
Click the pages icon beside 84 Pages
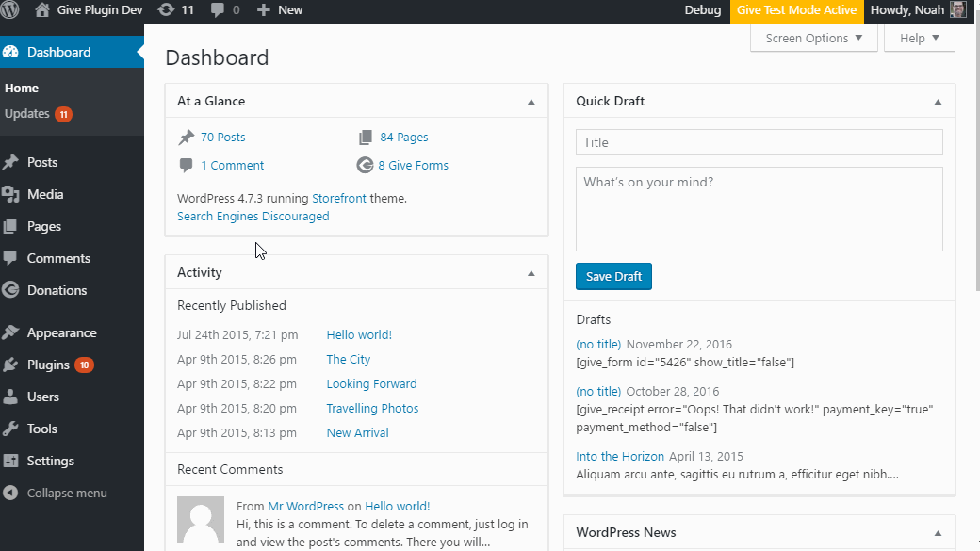tap(366, 138)
